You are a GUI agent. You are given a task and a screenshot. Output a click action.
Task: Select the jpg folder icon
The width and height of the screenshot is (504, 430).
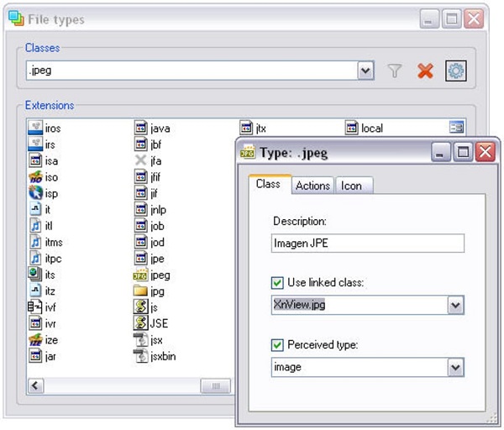pos(141,291)
